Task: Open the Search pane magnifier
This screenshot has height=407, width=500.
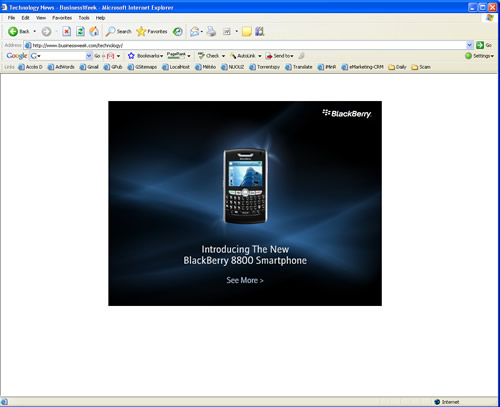Action: click(x=118, y=32)
